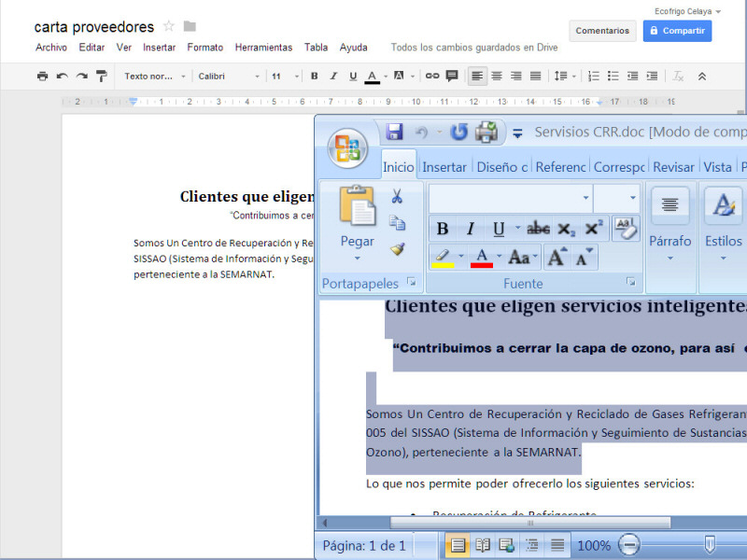Add a comment with the Docs toolbar icon
The width and height of the screenshot is (747, 560).
(452, 76)
